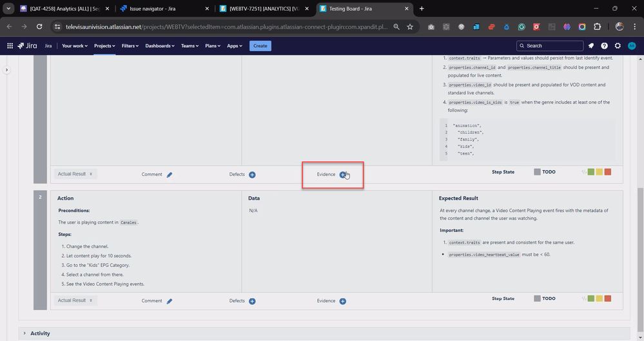Open the Dashboards menu

pos(160,46)
